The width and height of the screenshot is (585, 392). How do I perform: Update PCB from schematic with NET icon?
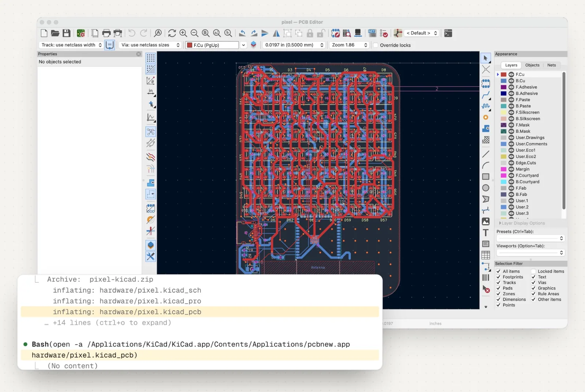[372, 33]
